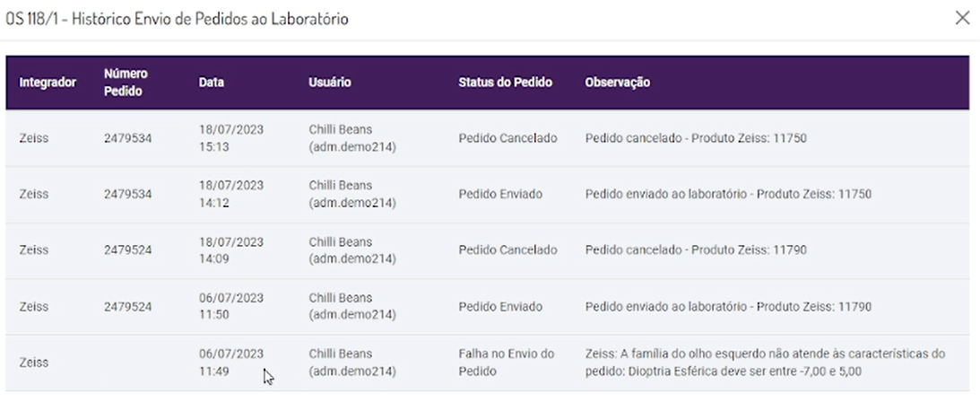Click the Falha no Envio do Pedido status

(x=506, y=362)
